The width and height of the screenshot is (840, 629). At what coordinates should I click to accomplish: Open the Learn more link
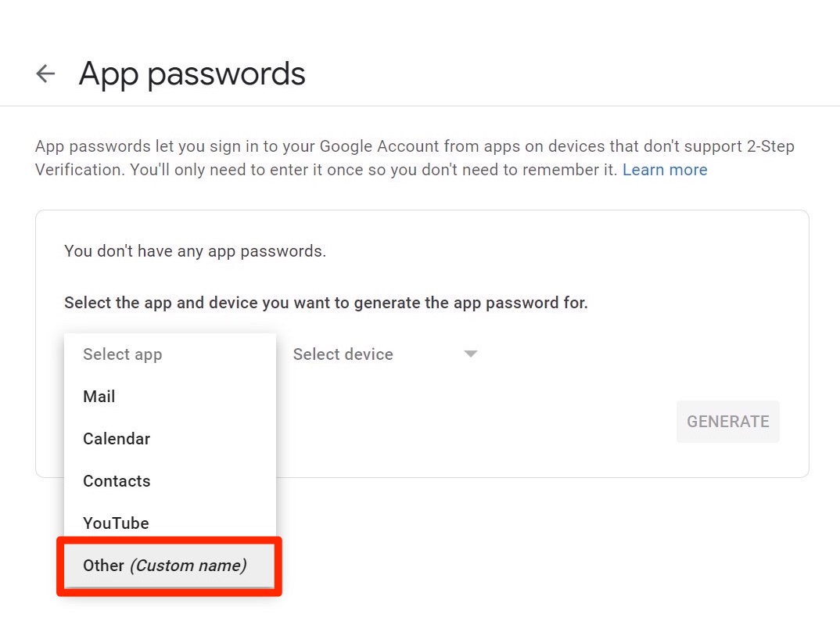664,170
